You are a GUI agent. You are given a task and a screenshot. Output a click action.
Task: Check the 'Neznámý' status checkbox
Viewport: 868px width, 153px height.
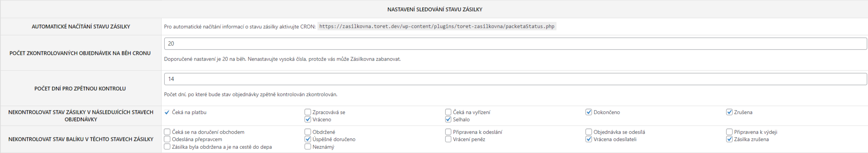coord(308,147)
